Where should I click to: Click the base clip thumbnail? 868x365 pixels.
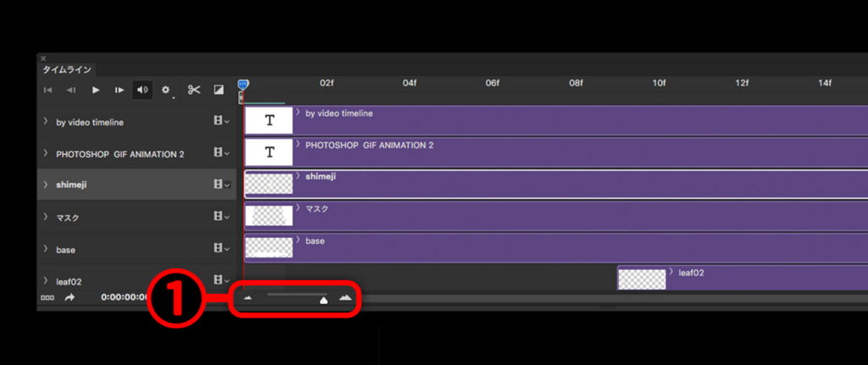click(x=269, y=248)
